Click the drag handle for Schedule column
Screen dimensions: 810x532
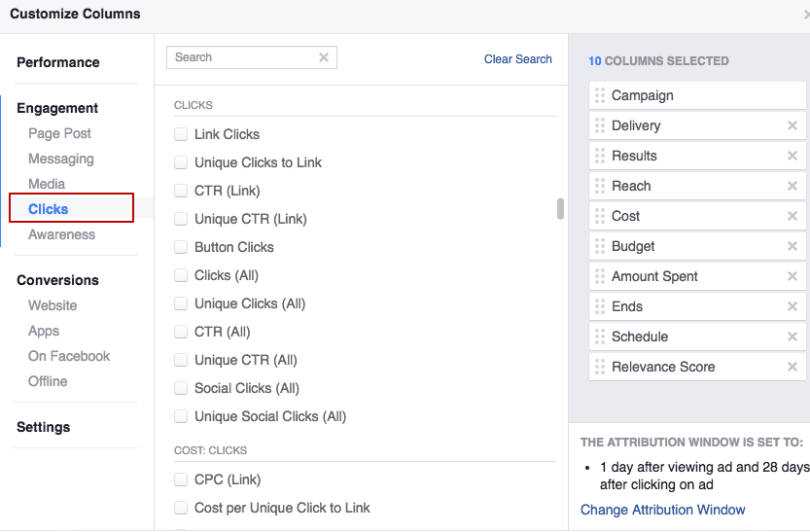point(600,337)
